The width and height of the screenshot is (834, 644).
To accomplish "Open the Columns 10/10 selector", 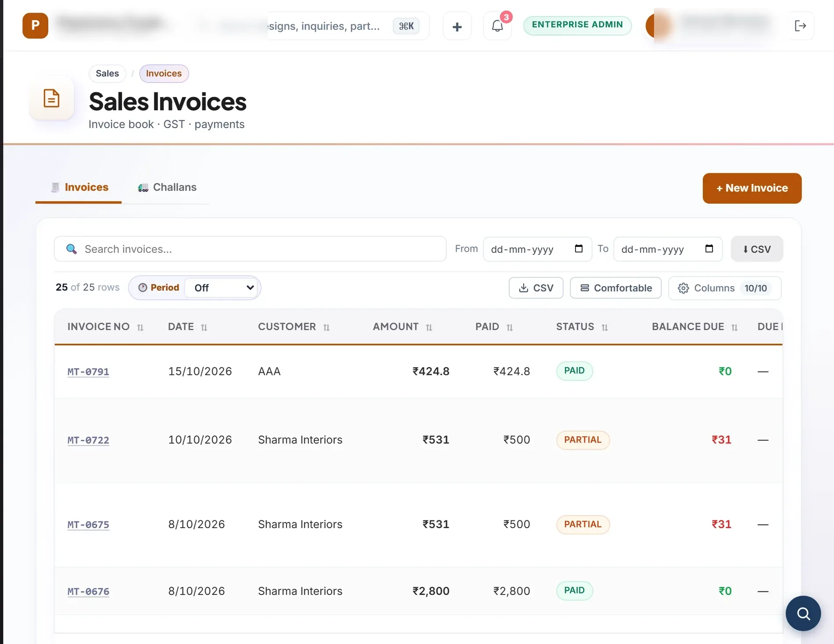I will pos(725,288).
